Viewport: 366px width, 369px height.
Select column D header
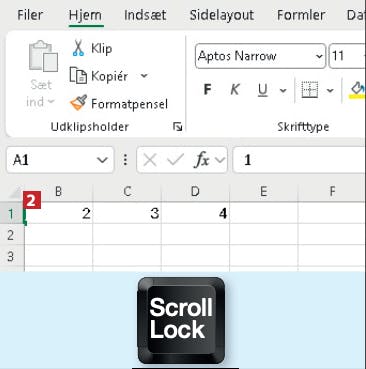[x=195, y=192]
